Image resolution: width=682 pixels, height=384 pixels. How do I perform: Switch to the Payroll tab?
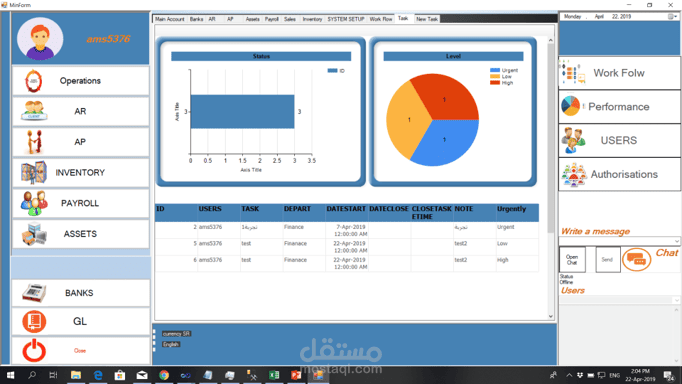[x=272, y=19]
